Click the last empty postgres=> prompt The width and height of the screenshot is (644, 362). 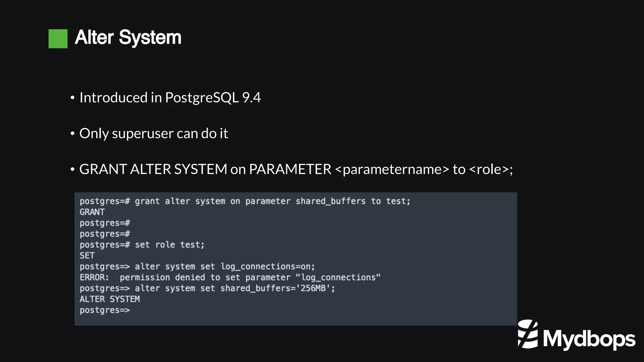coord(105,310)
